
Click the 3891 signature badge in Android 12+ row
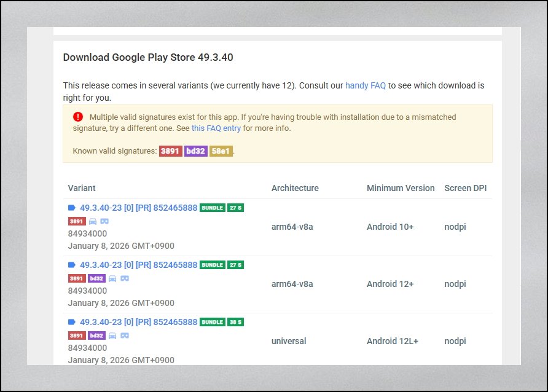pyautogui.click(x=77, y=278)
